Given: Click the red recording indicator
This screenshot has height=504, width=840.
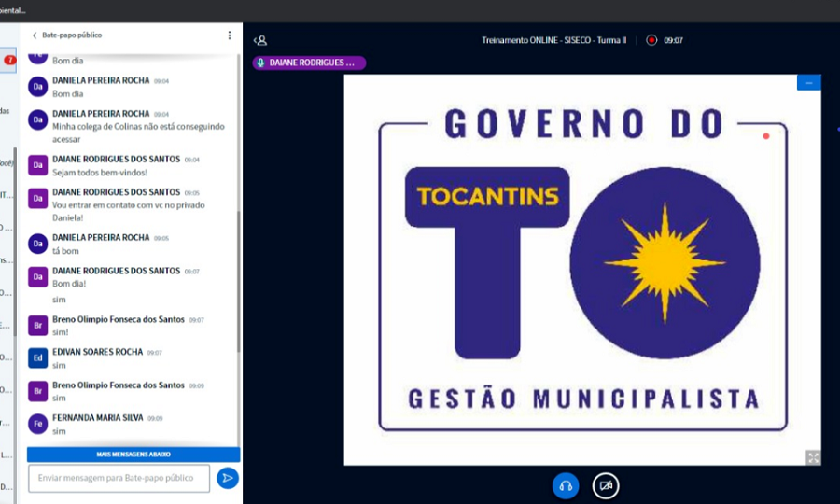Looking at the screenshot, I should click(x=651, y=40).
